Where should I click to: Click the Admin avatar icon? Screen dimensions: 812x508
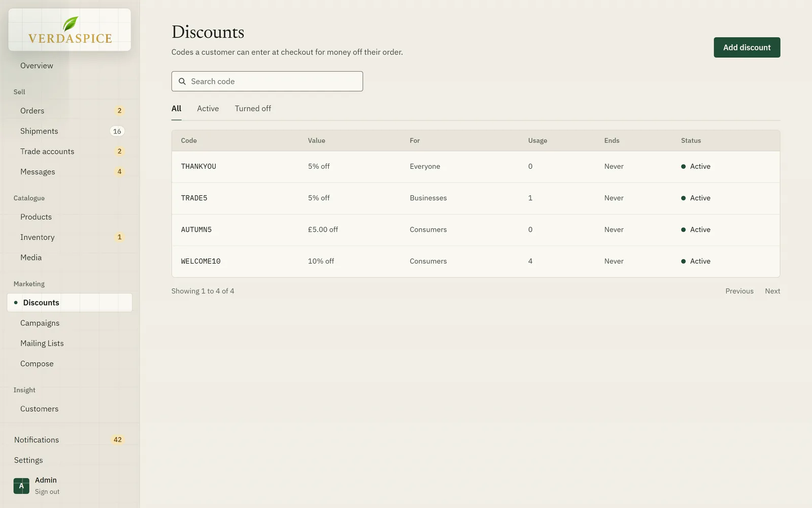click(x=21, y=486)
